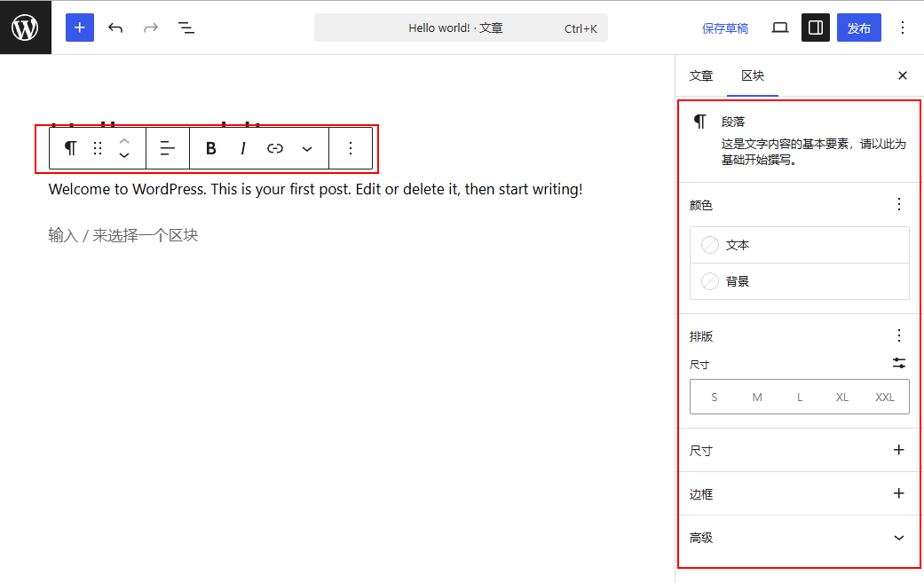
Task: Add 边框 panel options with plus
Action: pyautogui.click(x=898, y=493)
